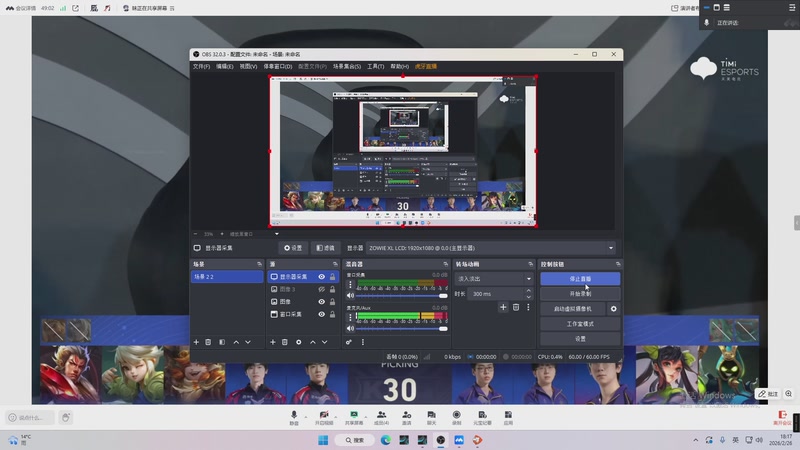Viewport: 800px width, 450px height.
Task: Click the transition duration 300 ms field
Action: pos(495,294)
